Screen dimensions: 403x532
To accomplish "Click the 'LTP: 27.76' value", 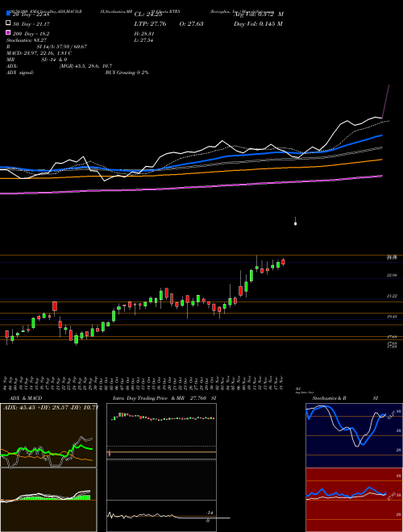I will (150, 23).
